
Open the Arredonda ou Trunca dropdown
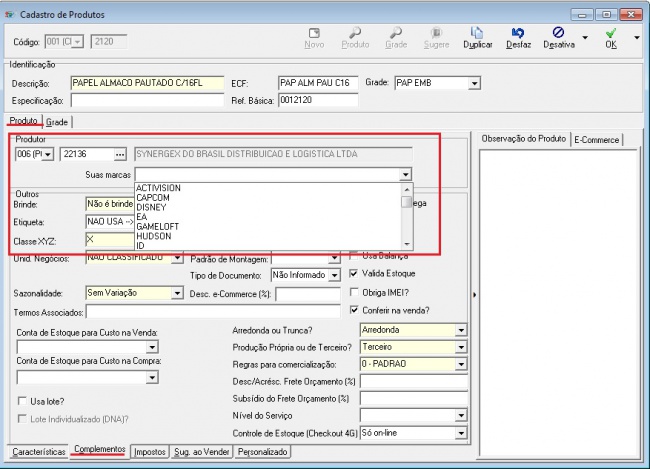[x=461, y=330]
